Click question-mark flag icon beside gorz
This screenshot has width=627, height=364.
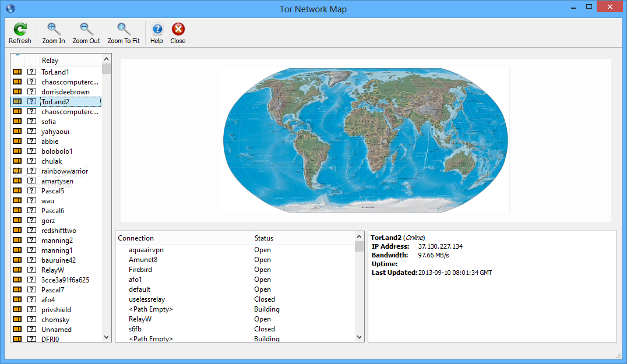[31, 220]
